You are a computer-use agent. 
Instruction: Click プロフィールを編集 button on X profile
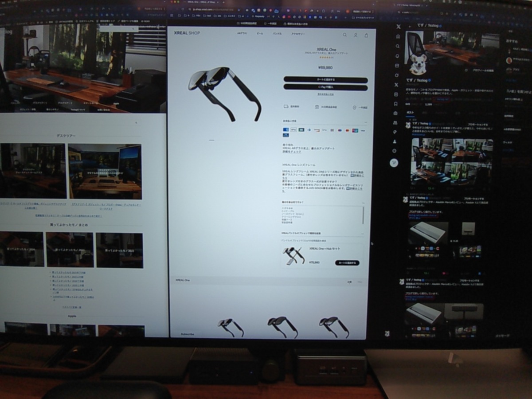tap(482, 70)
